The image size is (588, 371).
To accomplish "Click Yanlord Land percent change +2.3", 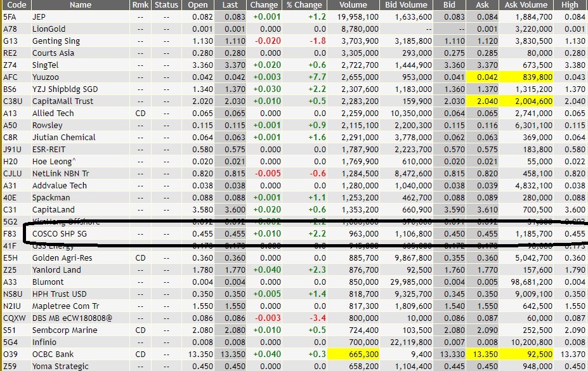I will 317,270.
